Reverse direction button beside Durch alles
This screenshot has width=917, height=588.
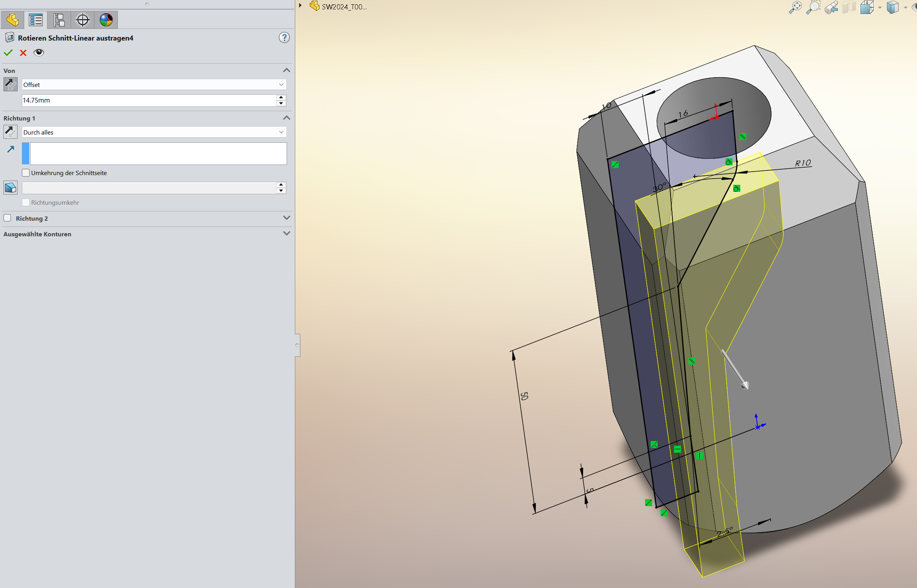tap(11, 132)
